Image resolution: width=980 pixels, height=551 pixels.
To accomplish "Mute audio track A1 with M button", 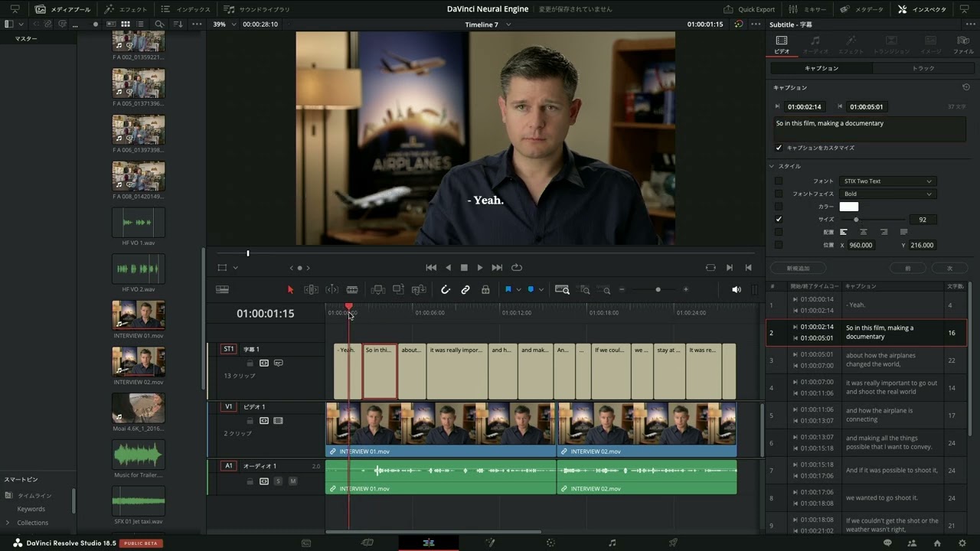I will click(292, 481).
